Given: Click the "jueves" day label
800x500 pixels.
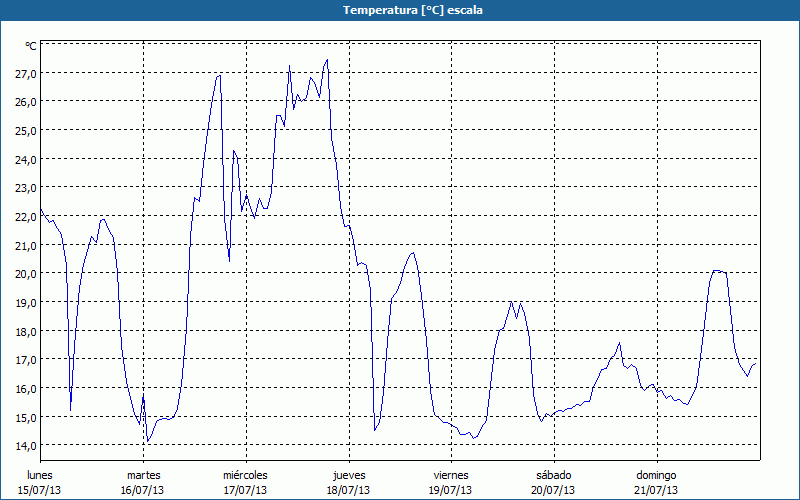Looking at the screenshot, I should coord(348,475).
